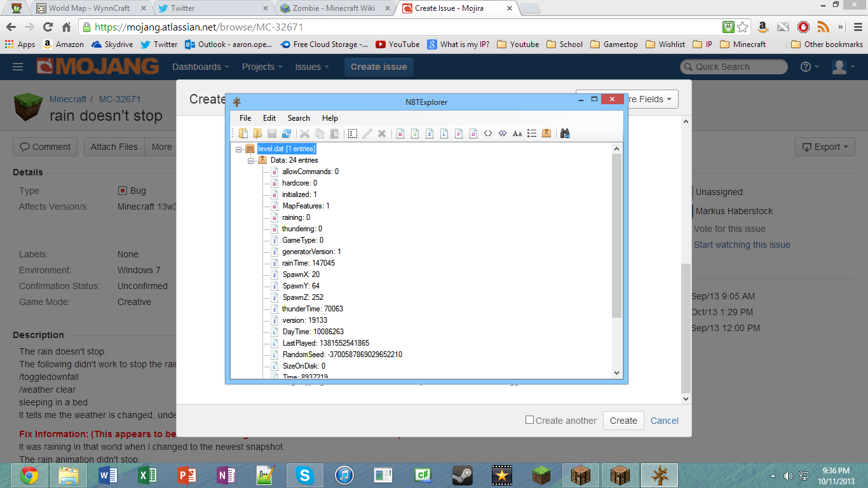The height and width of the screenshot is (488, 868).
Task: Add an Int tag using the I toolbar icon
Action: [430, 133]
